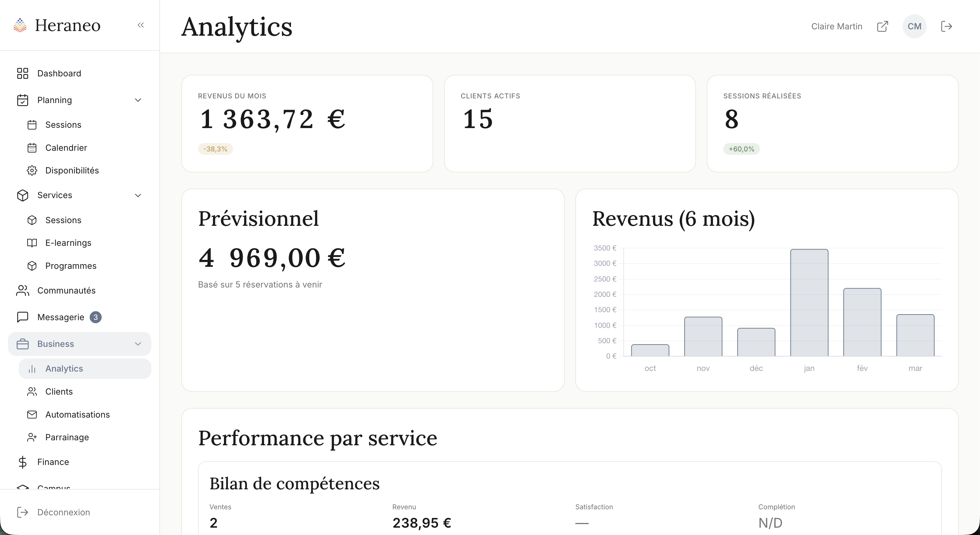Select the Parrainage referral icon

[x=33, y=438]
